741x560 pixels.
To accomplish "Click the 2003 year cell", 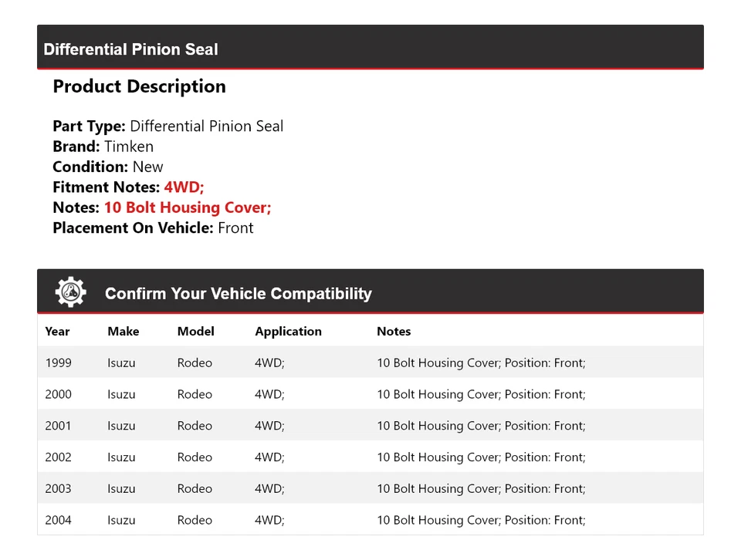I will point(58,488).
